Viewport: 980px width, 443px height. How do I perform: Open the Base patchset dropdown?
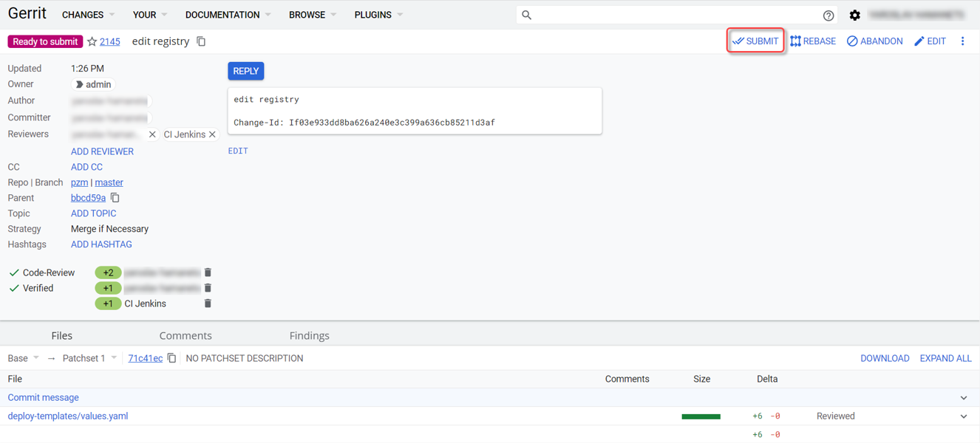coord(23,358)
